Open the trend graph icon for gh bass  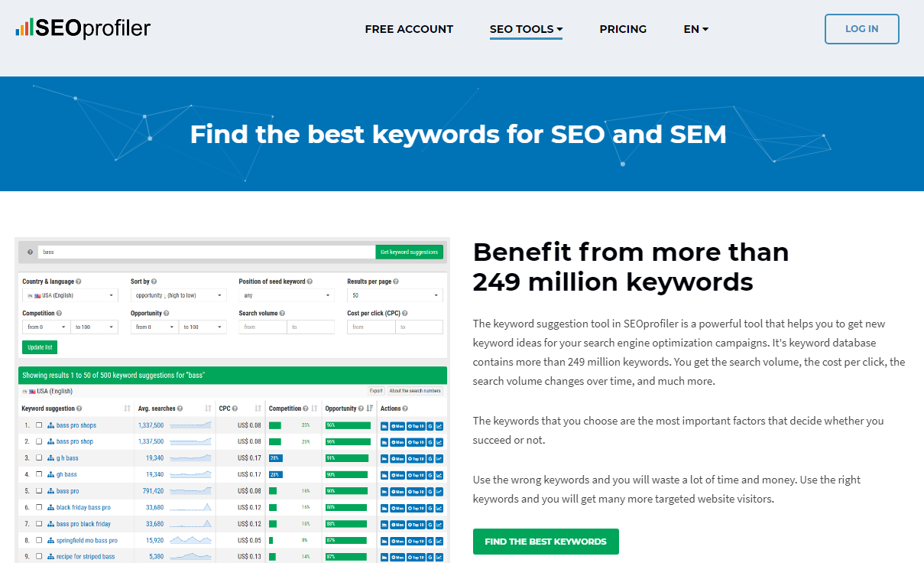439,474
